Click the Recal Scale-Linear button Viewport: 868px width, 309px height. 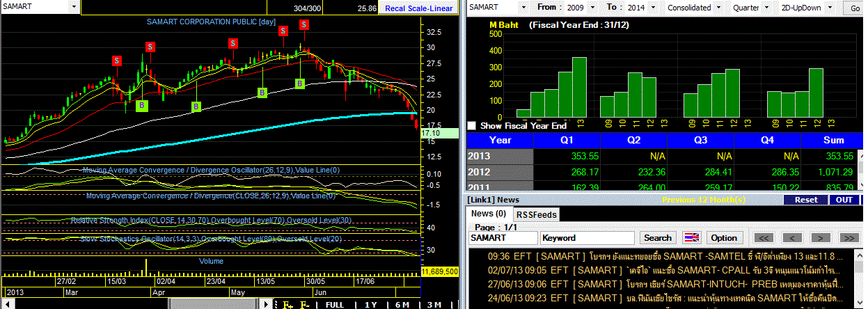(x=420, y=8)
